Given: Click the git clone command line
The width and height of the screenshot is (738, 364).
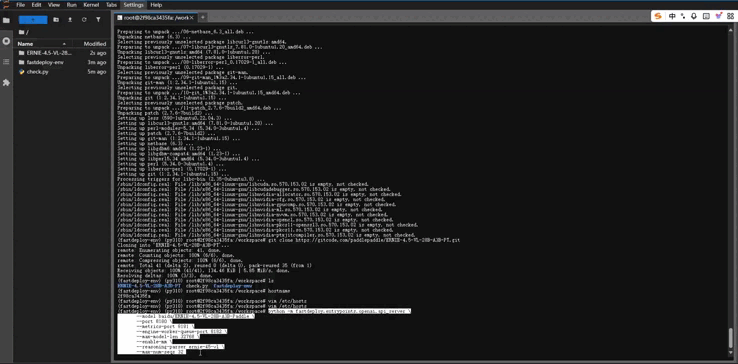Looking at the screenshot, I should [x=289, y=240].
